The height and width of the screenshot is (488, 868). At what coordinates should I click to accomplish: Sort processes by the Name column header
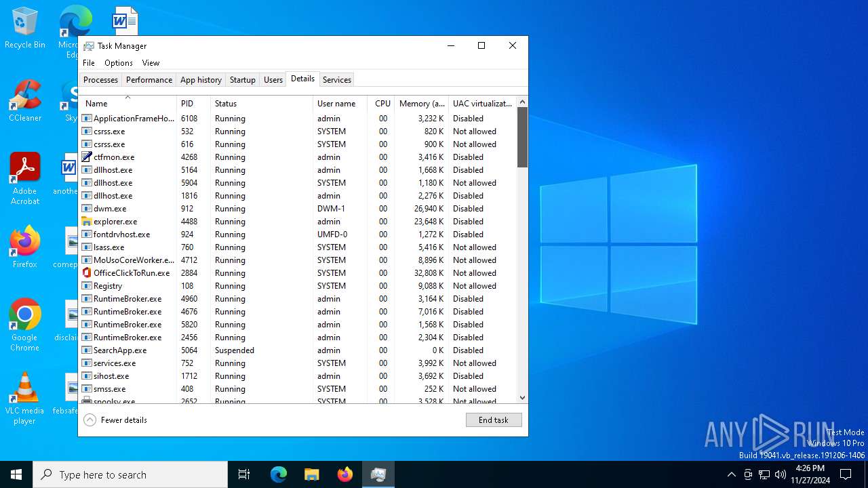pyautogui.click(x=97, y=104)
